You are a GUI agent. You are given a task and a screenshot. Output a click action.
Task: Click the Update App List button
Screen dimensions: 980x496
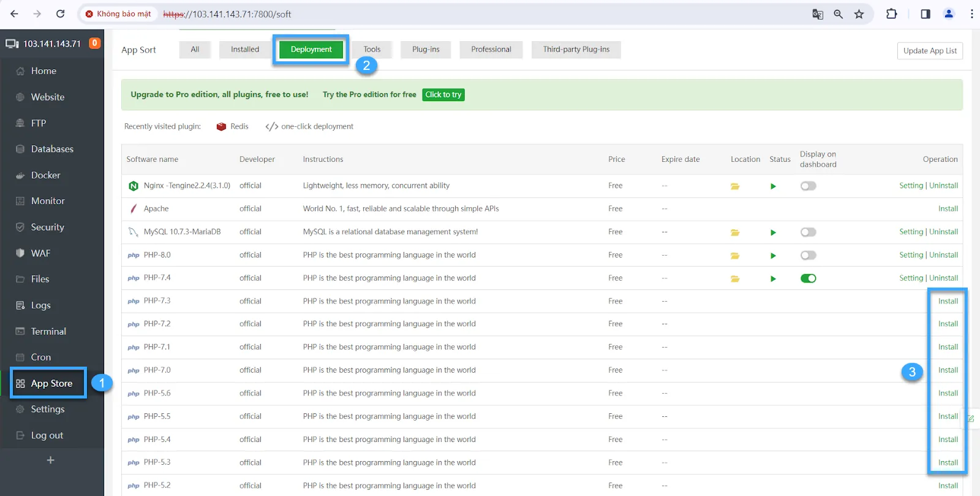click(930, 51)
